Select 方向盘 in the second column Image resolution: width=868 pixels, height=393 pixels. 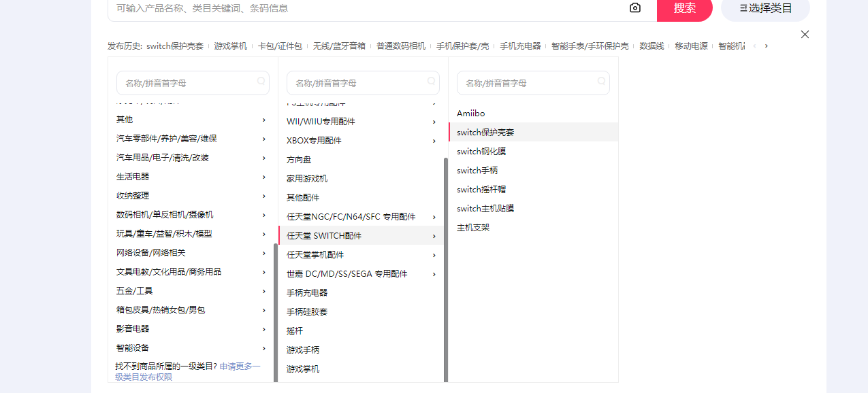point(299,160)
